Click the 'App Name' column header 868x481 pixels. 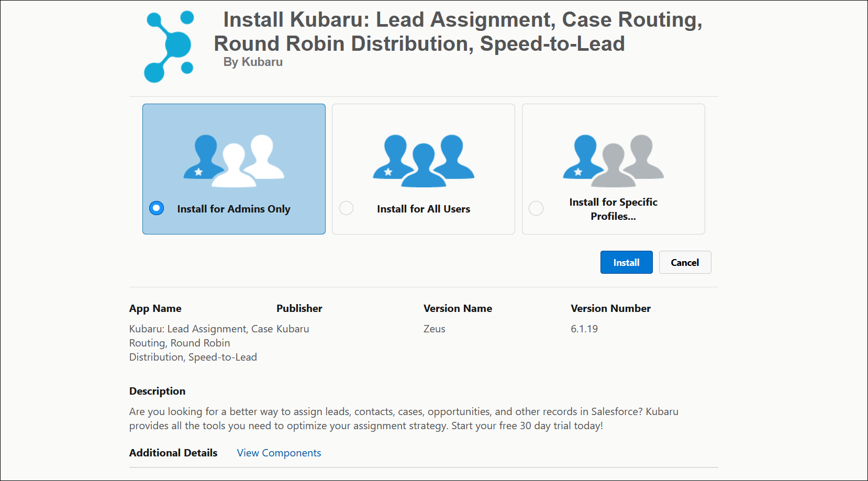[155, 308]
